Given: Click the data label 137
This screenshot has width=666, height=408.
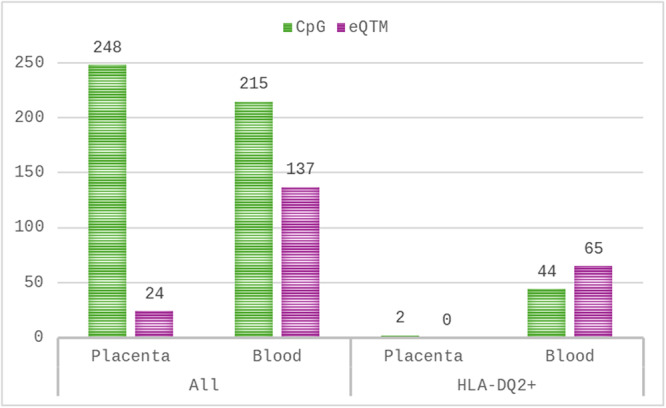Looking at the screenshot, I should [301, 168].
